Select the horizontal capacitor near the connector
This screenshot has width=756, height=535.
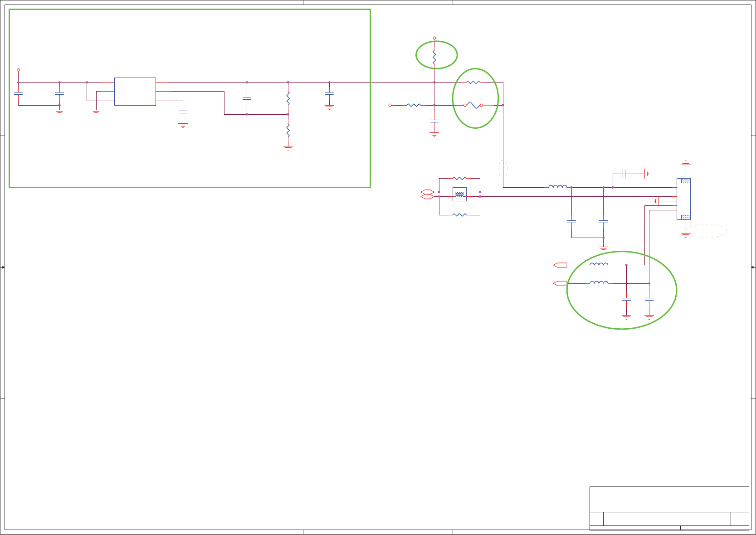click(x=624, y=173)
